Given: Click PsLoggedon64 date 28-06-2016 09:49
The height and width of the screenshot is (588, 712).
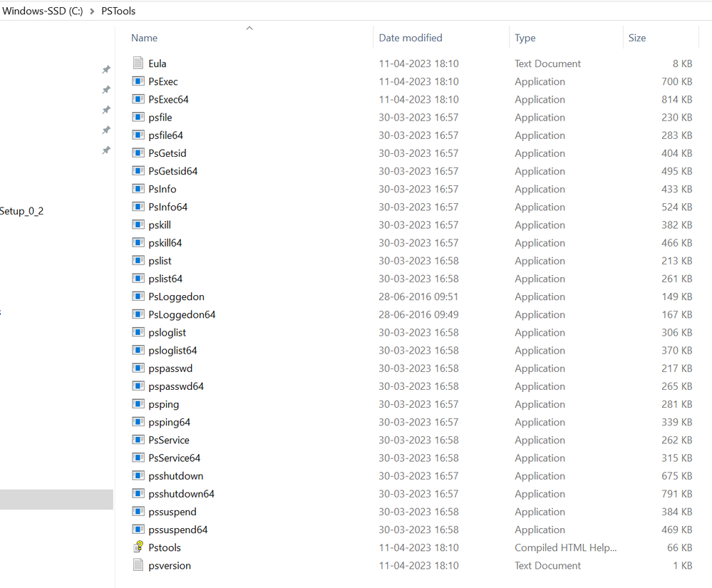Looking at the screenshot, I should pyautogui.click(x=418, y=314).
